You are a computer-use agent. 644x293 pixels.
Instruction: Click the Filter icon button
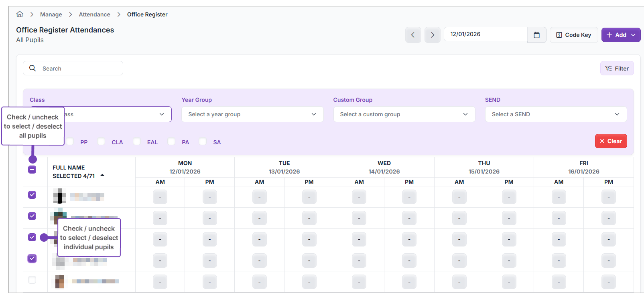tap(617, 69)
